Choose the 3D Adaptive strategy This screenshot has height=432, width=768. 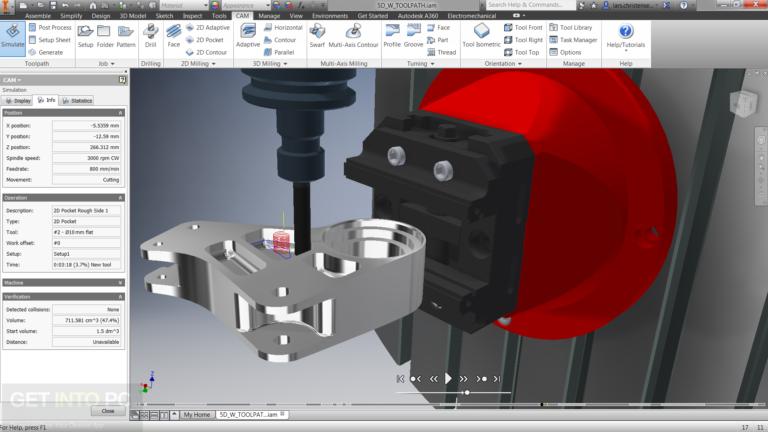(248, 36)
